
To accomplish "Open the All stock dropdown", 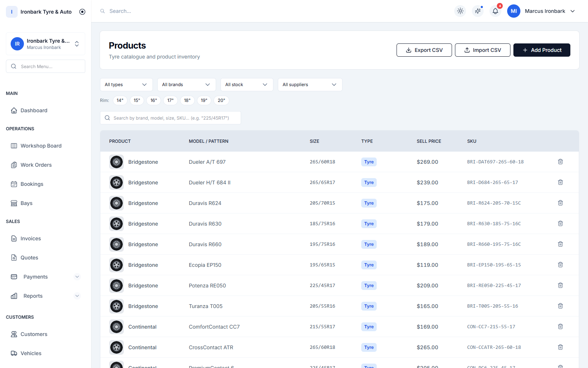I will (247, 85).
